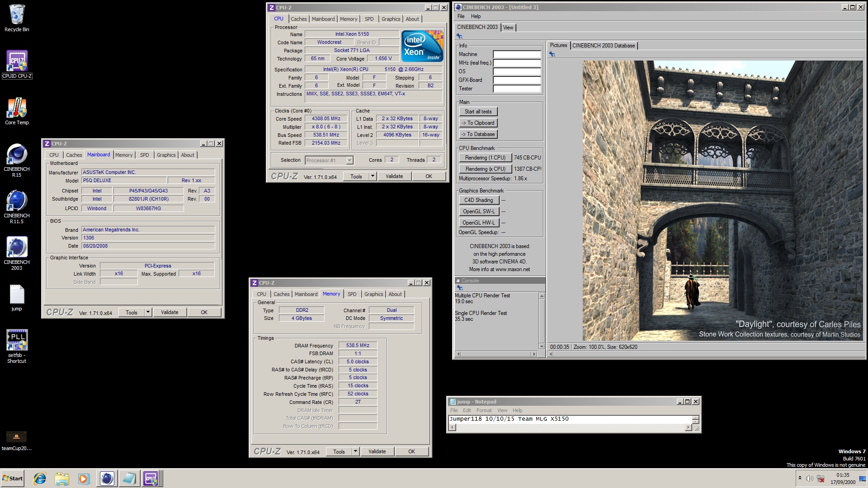Select the Core Temp desktop shortcut
This screenshot has height=488, width=868.
pyautogui.click(x=17, y=111)
